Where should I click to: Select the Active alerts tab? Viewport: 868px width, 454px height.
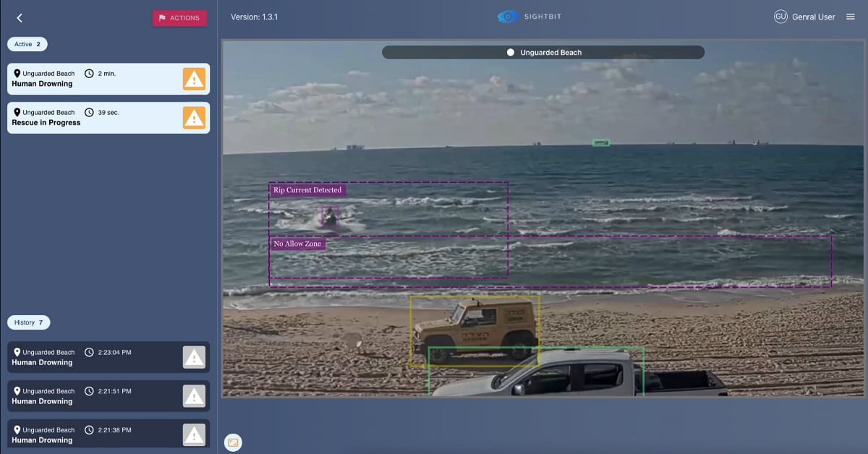click(x=27, y=44)
